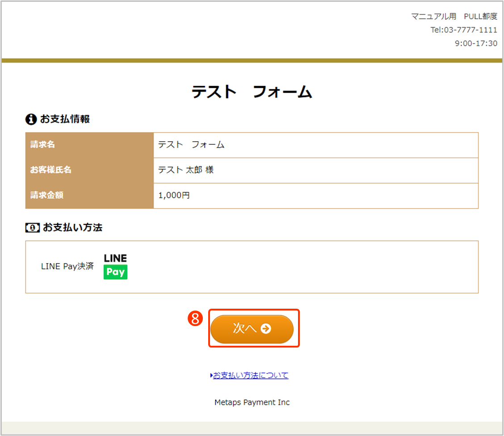
Task: Click the large テスト フォーム page title
Action: click(252, 92)
